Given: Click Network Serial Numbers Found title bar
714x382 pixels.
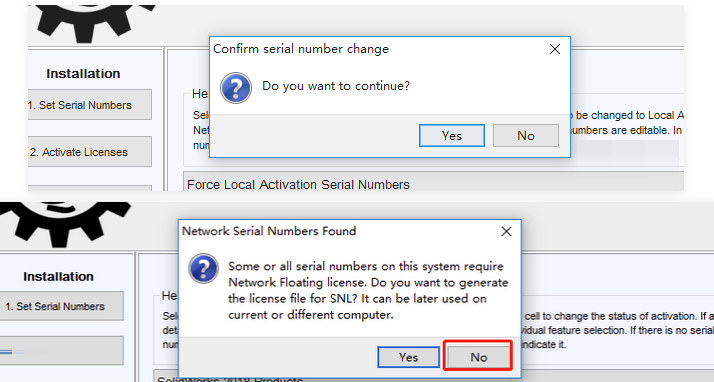Looking at the screenshot, I should (337, 231).
